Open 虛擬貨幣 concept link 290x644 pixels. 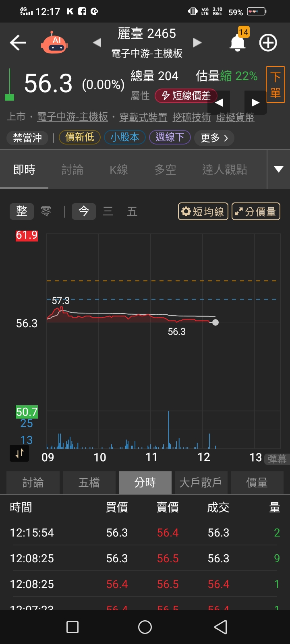(x=235, y=117)
